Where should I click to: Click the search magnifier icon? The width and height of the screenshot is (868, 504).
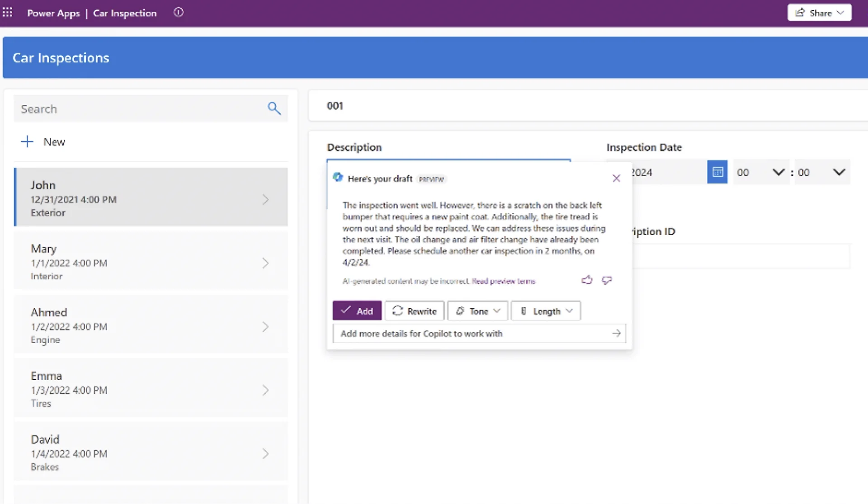[274, 108]
